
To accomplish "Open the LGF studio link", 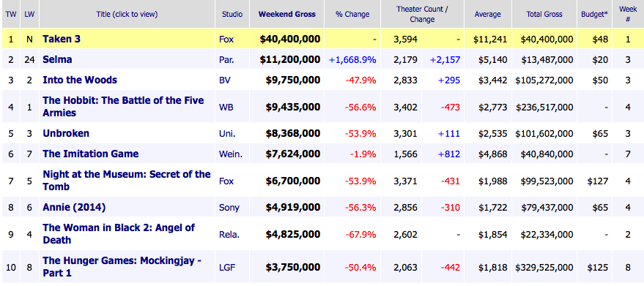I will (x=227, y=268).
